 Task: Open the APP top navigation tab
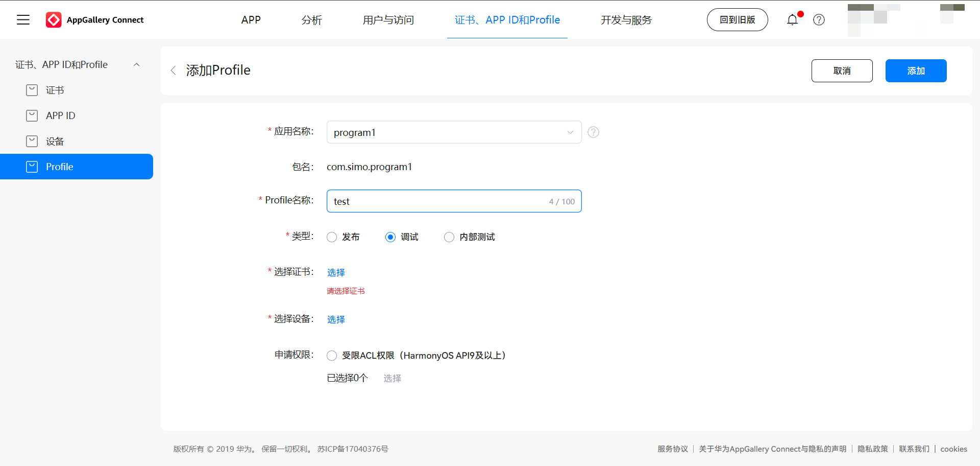tap(251, 20)
